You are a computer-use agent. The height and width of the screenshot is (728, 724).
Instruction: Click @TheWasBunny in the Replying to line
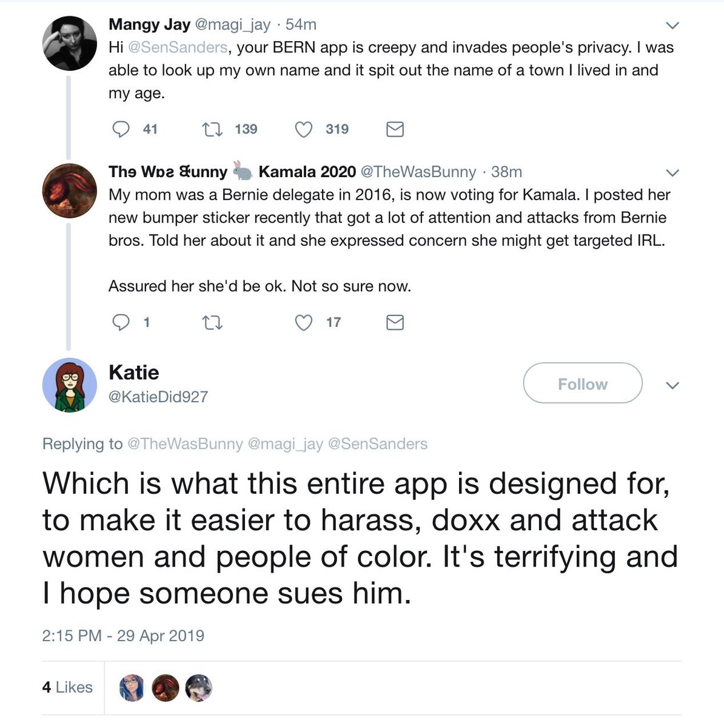point(184,444)
